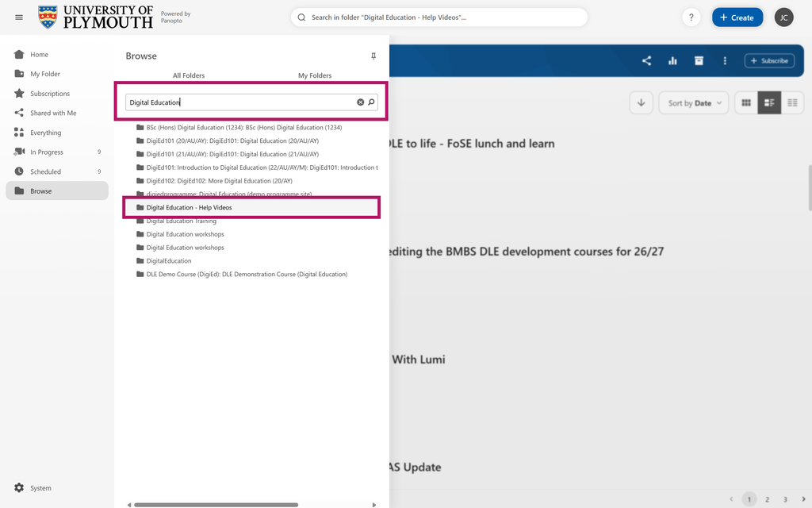This screenshot has height=508, width=812.
Task: Open System settings
Action: [x=33, y=488]
